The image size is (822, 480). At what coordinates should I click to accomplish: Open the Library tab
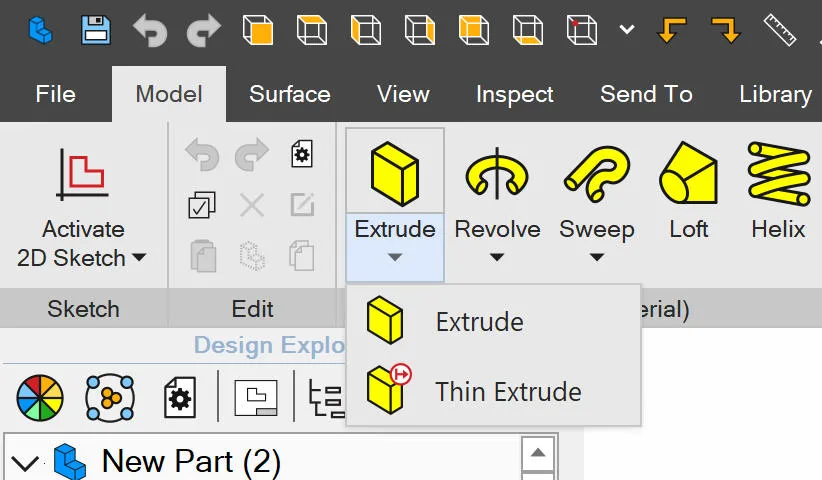click(776, 95)
